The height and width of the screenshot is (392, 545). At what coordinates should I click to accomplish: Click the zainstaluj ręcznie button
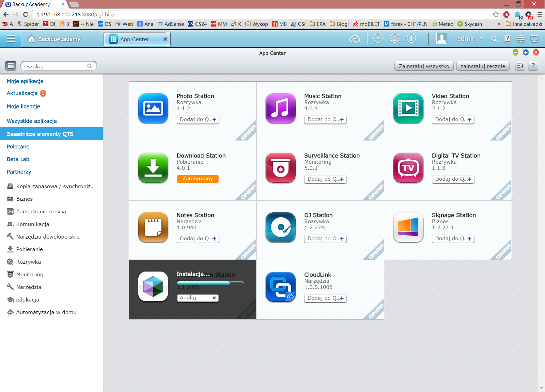point(483,66)
